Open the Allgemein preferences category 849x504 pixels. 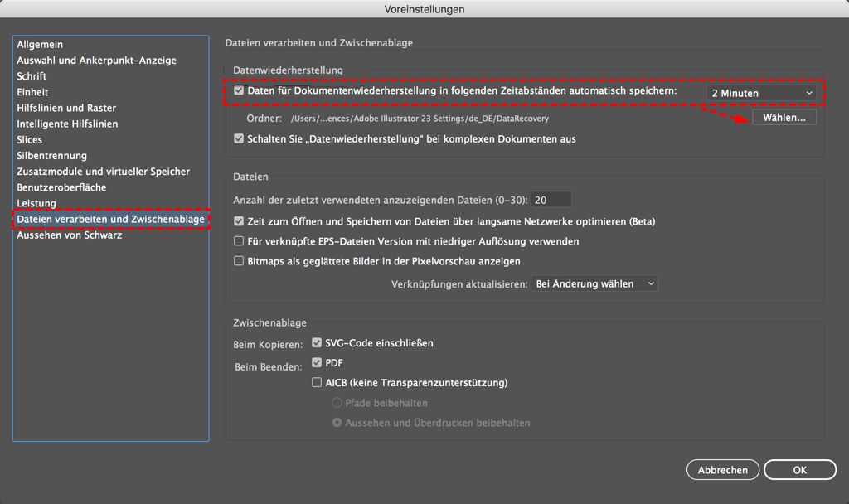pyautogui.click(x=40, y=45)
